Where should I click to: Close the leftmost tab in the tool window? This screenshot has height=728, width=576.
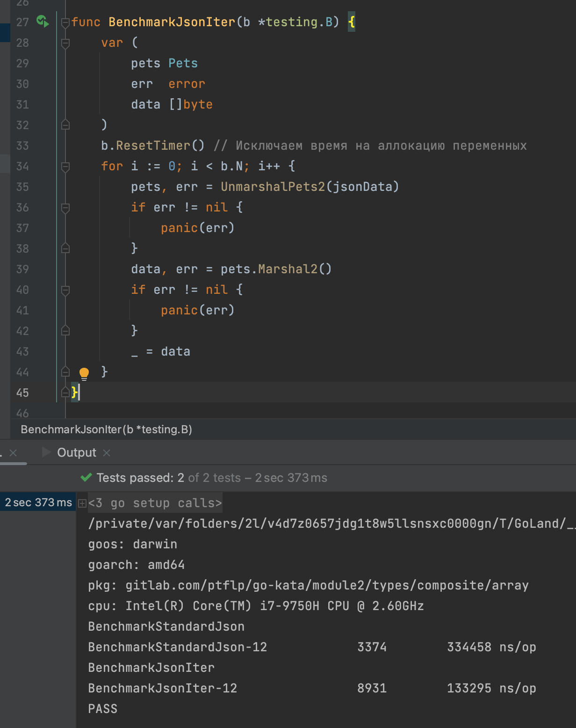[13, 453]
